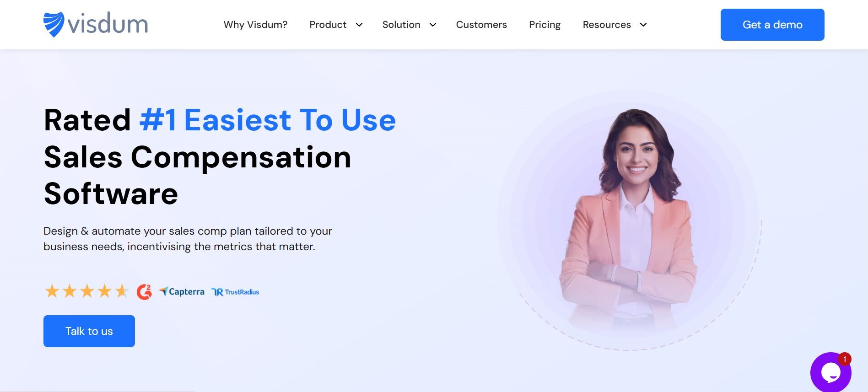Expand the Resources dropdown chevron
The height and width of the screenshot is (392, 868).
pyautogui.click(x=643, y=25)
